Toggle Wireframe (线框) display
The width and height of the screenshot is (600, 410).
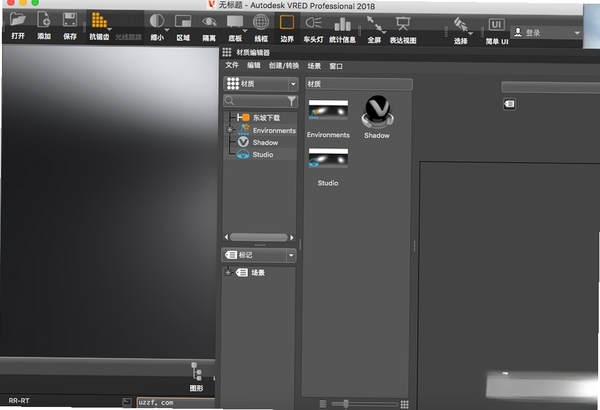[261, 21]
